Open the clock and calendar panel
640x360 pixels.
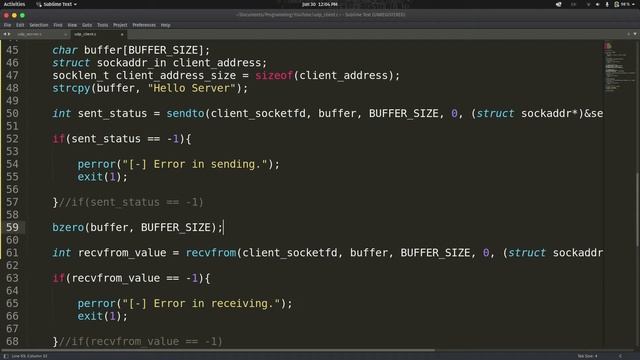(320, 4)
